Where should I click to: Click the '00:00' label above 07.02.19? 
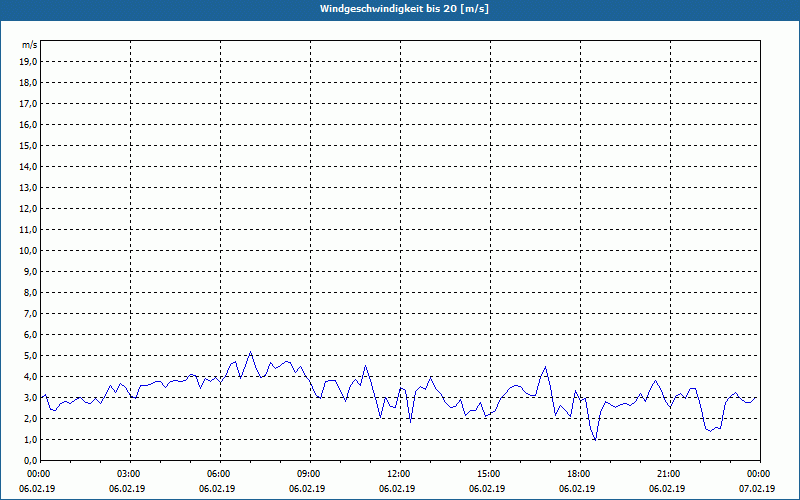[x=760, y=474]
